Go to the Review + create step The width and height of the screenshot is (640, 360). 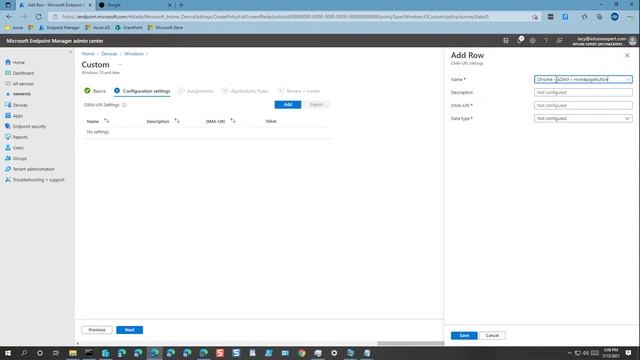299,91
